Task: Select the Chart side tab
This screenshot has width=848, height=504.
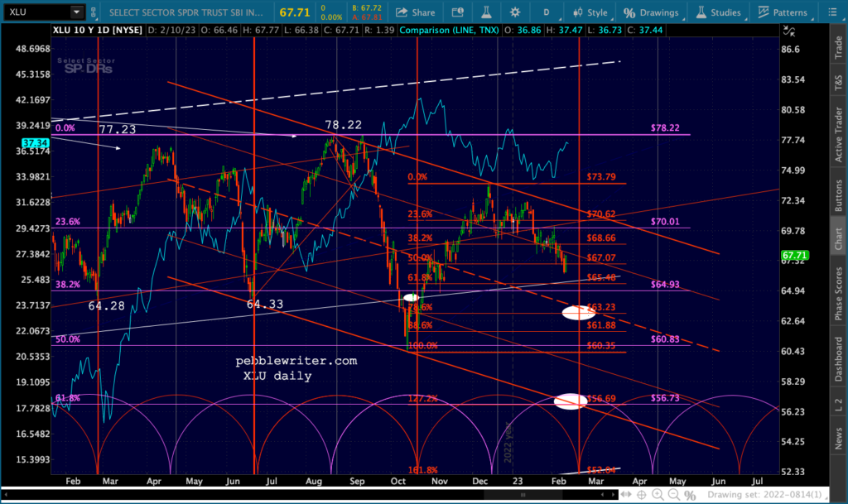Action: coord(838,238)
